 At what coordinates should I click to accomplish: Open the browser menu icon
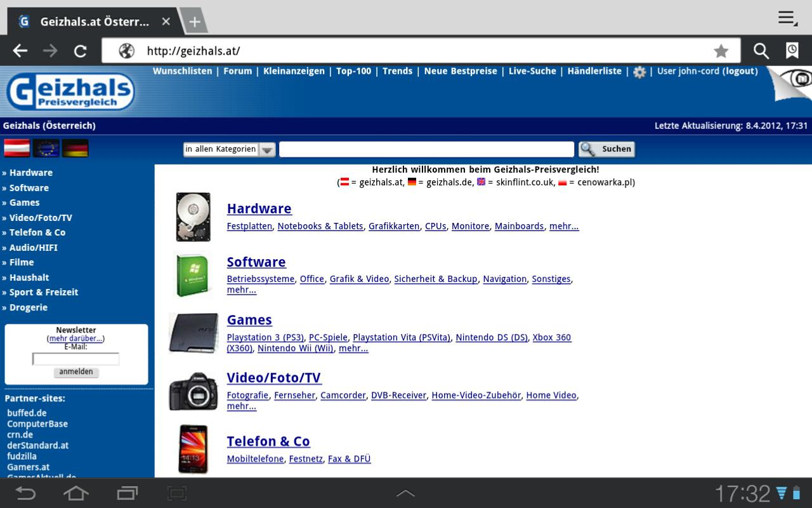click(x=788, y=18)
